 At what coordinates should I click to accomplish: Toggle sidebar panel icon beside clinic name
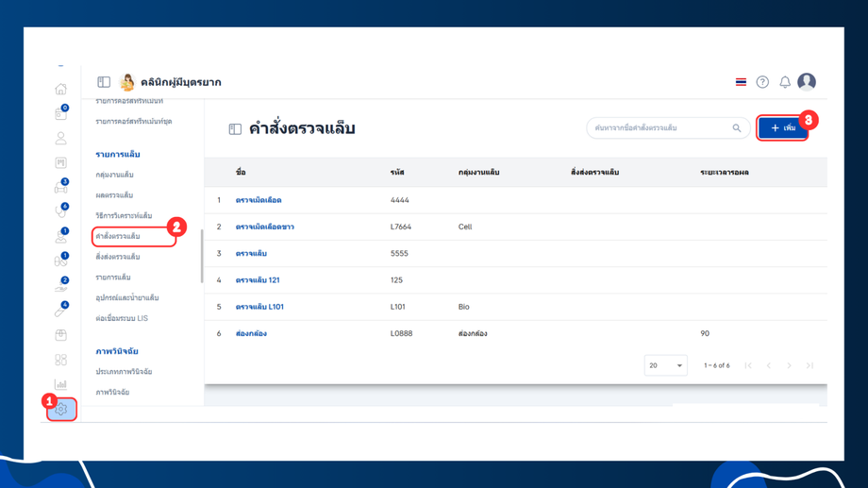104,82
